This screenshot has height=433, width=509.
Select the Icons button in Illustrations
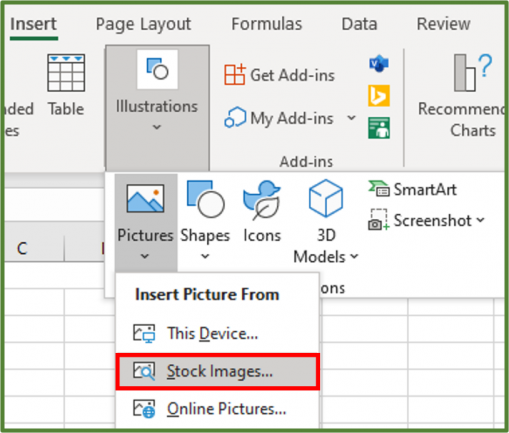(x=262, y=211)
